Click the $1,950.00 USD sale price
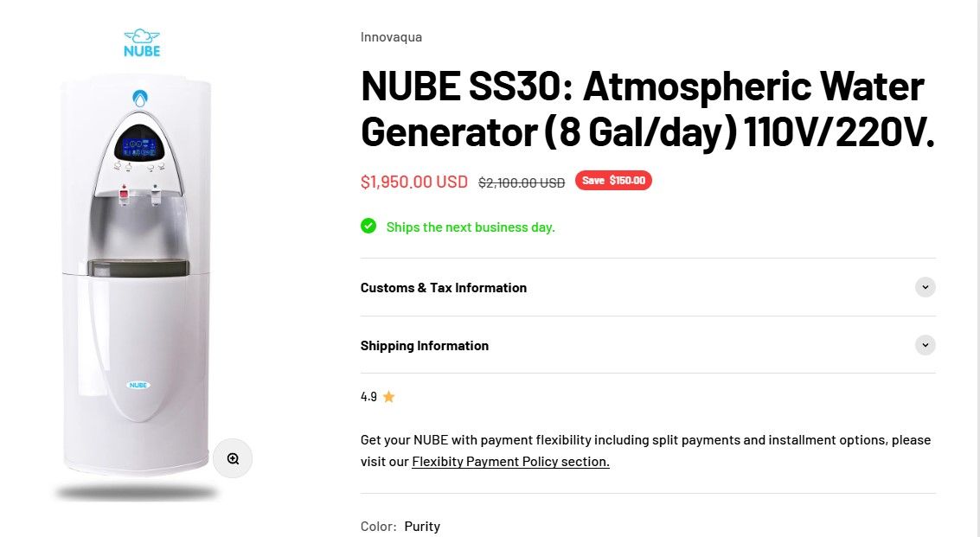Viewport: 980px width, 537px height. [x=413, y=182]
